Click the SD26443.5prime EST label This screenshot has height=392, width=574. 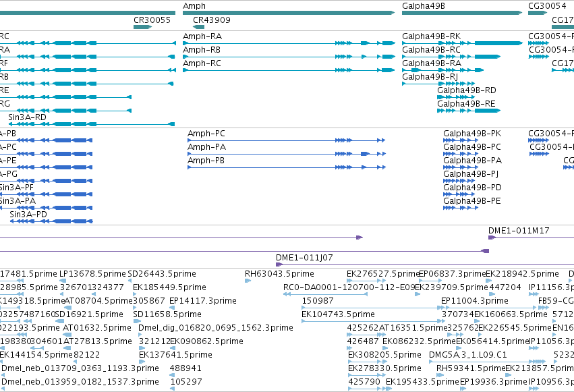pos(161,274)
